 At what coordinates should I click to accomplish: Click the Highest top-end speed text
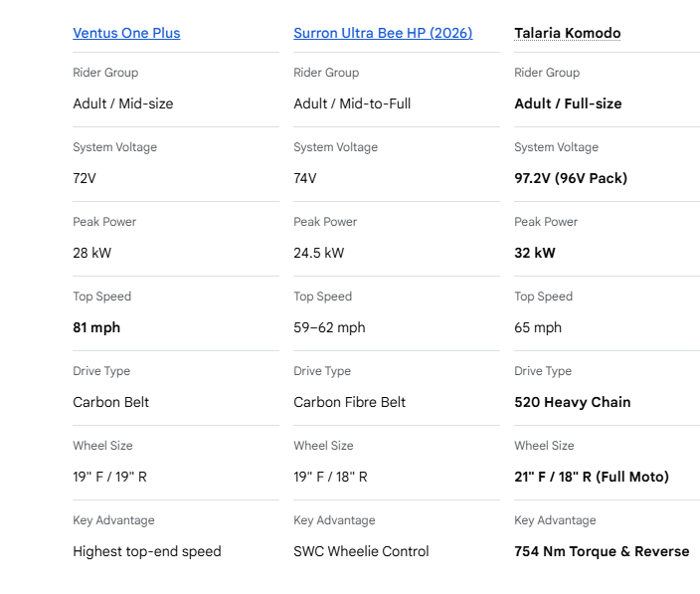[147, 551]
